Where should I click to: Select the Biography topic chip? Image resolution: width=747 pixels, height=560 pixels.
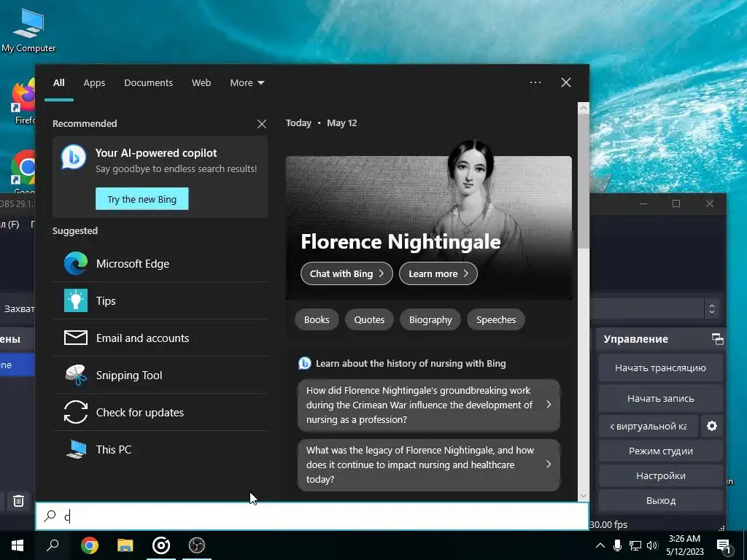(430, 319)
